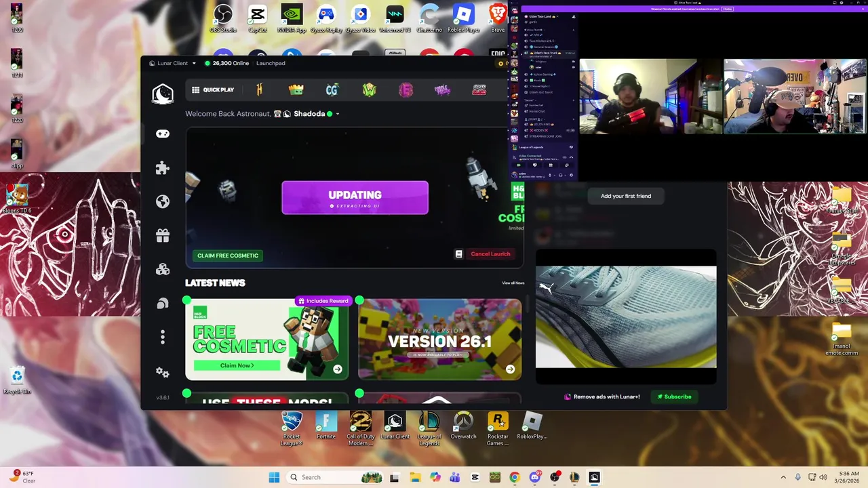The width and height of the screenshot is (868, 488).
Task: Open Overwatch desktop shortcut
Action: pyautogui.click(x=463, y=426)
